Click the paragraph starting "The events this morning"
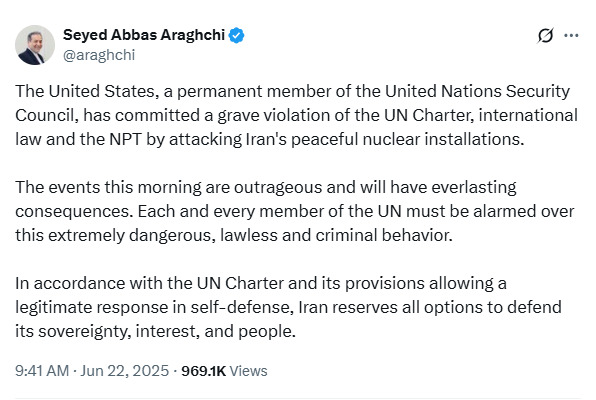 [x=295, y=211]
